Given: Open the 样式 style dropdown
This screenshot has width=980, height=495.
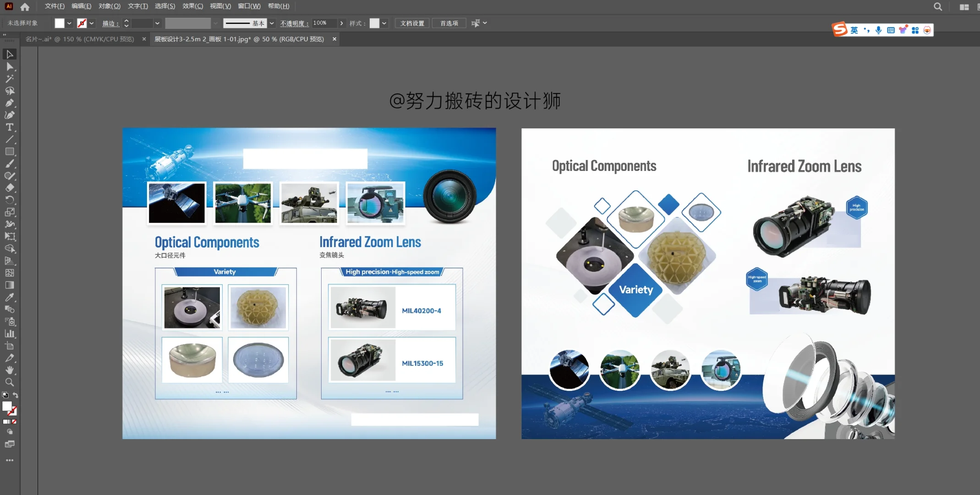Looking at the screenshot, I should point(384,23).
